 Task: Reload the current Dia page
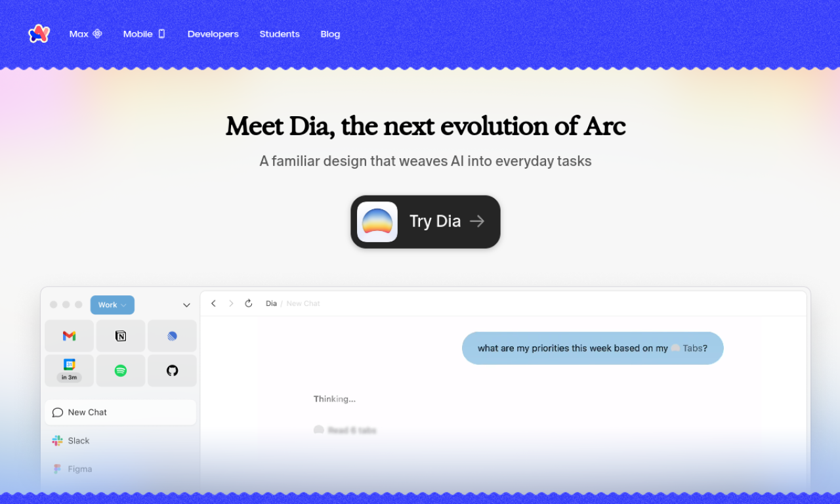[x=249, y=303]
